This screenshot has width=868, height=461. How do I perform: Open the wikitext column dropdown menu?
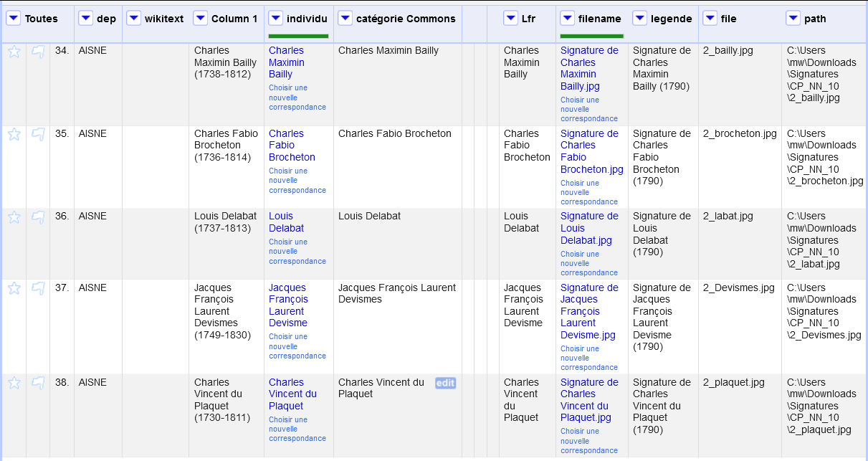[133, 19]
